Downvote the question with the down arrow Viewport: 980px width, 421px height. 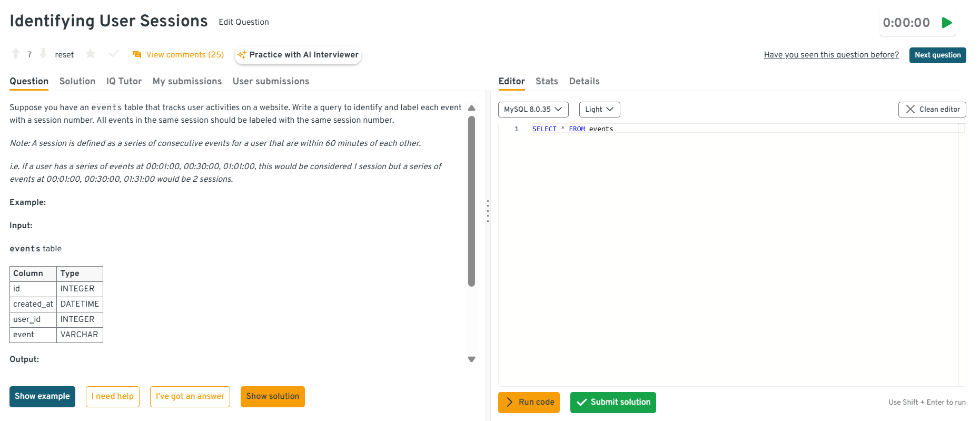[x=43, y=54]
